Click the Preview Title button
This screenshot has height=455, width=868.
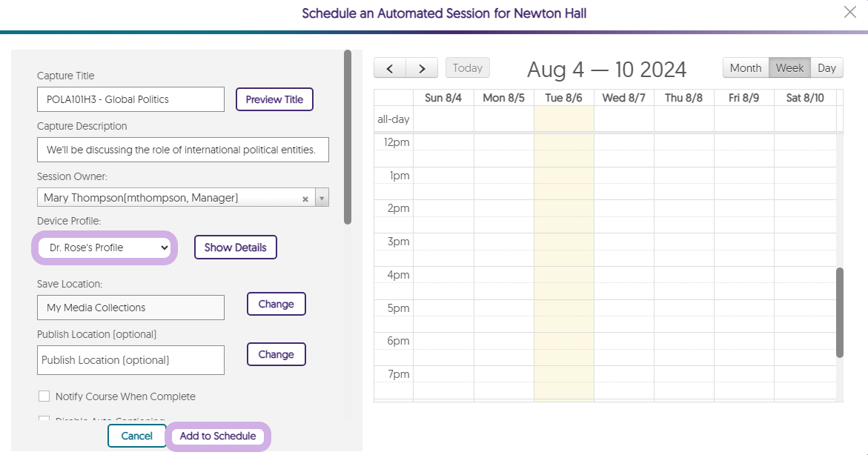(x=274, y=99)
